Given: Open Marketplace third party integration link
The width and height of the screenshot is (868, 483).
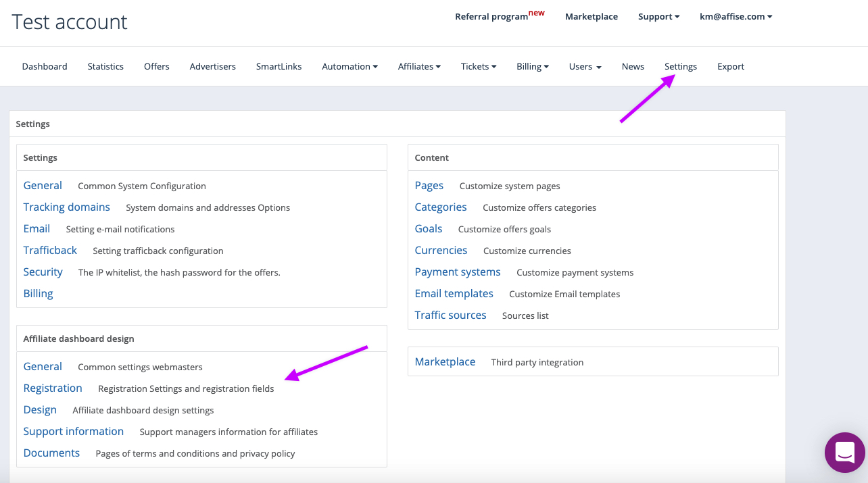Looking at the screenshot, I should tap(445, 361).
